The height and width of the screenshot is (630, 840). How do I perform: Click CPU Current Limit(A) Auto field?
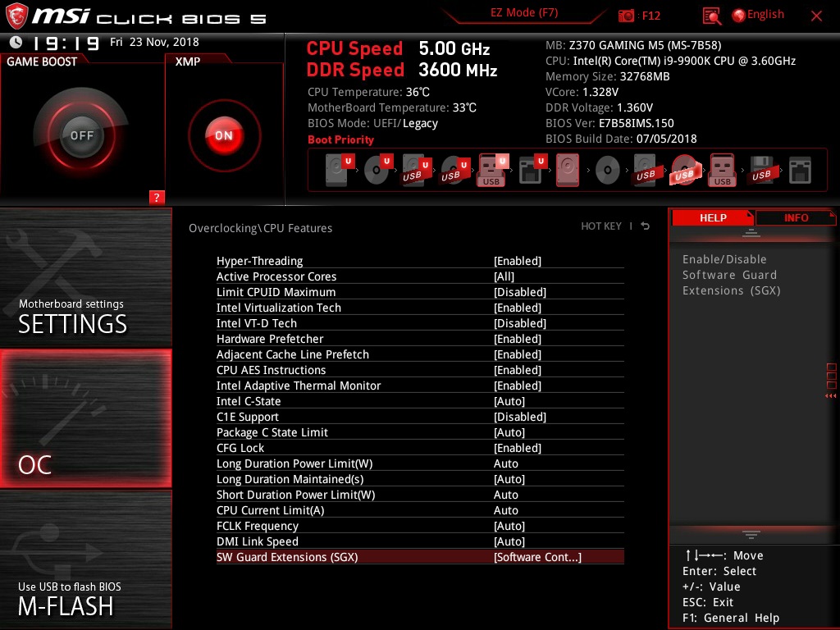point(505,510)
